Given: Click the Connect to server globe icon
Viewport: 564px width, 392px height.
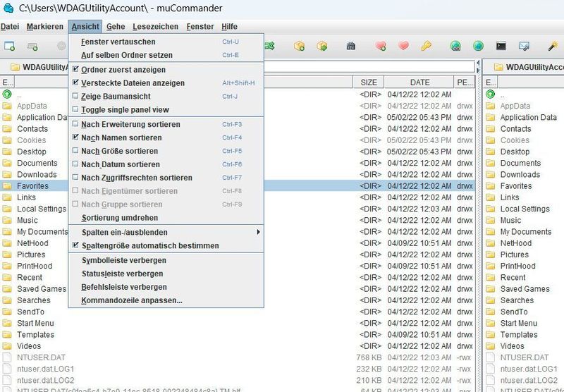Looking at the screenshot, I should pyautogui.click(x=455, y=46).
